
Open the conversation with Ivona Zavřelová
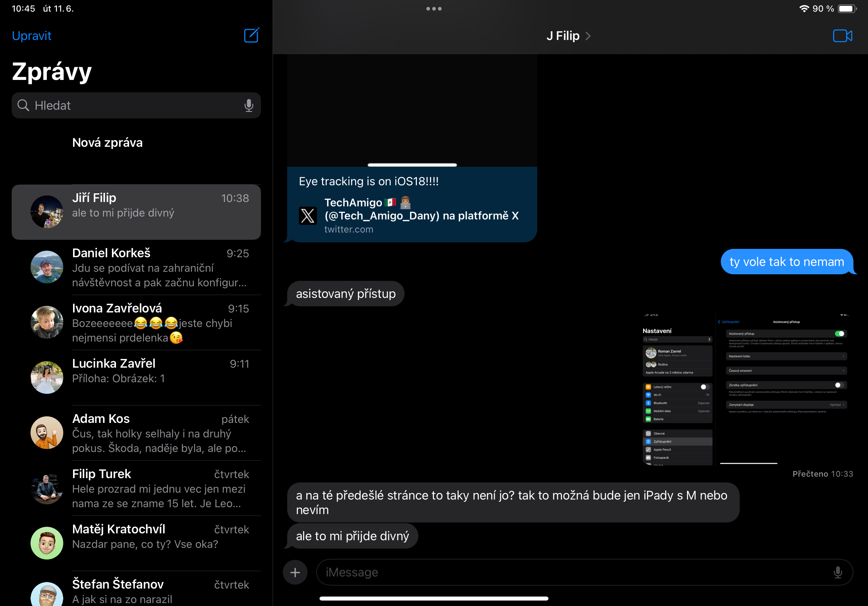151,322
